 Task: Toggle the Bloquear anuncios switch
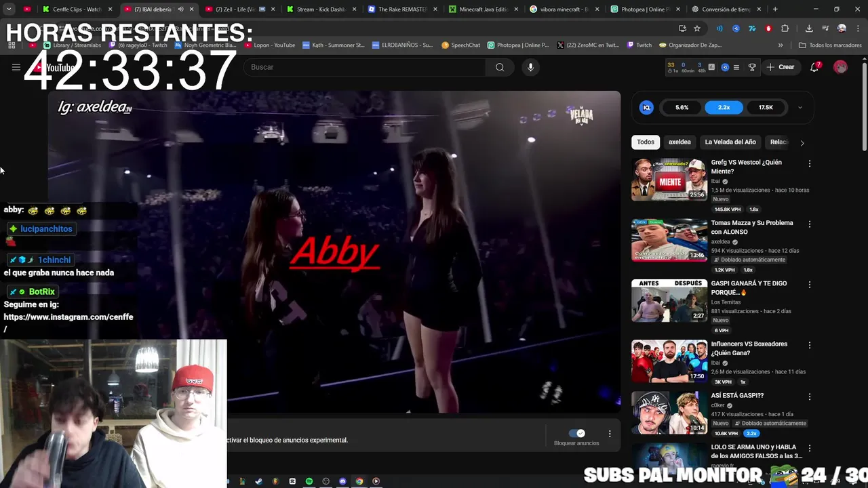pos(576,433)
